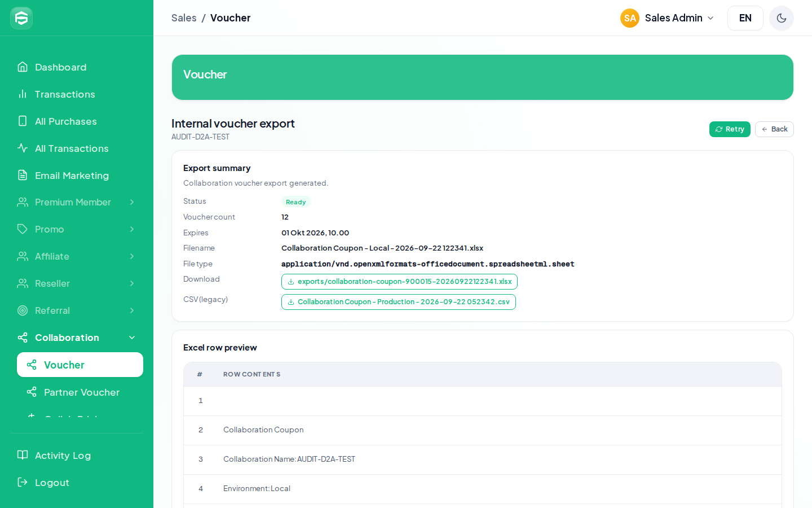Screen dimensions: 812x508
Task: Download the collaboration-coupon xlsx export file
Action: pos(399,282)
